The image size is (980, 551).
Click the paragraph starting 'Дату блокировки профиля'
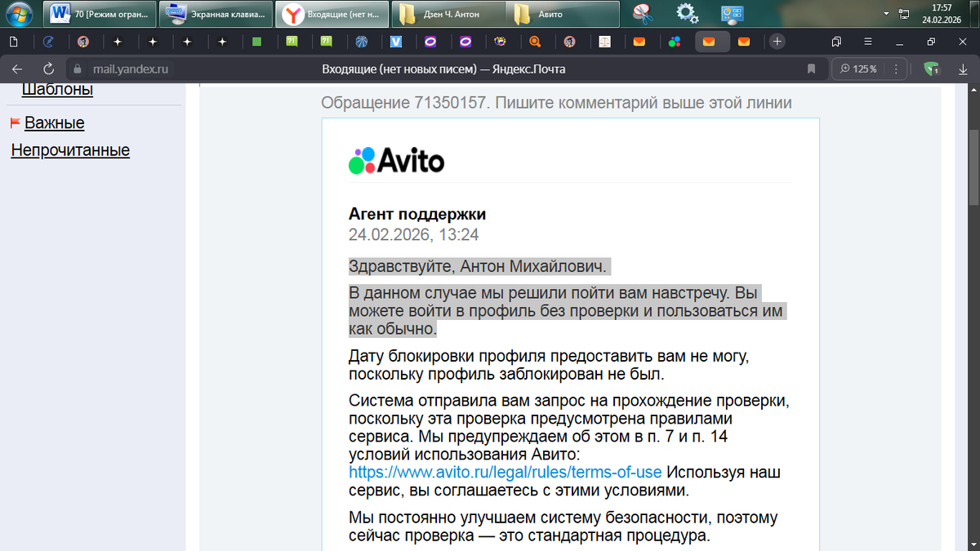pos(550,366)
